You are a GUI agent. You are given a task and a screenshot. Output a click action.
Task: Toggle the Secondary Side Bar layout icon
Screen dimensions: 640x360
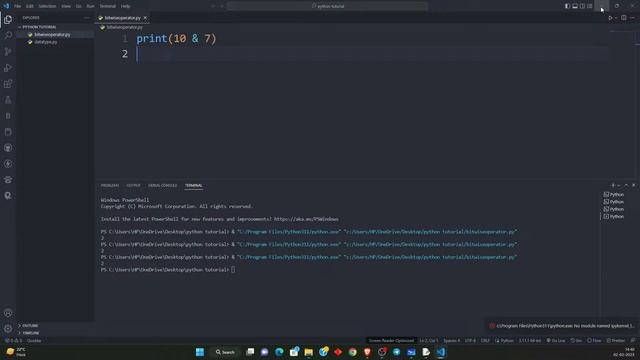tap(582, 6)
